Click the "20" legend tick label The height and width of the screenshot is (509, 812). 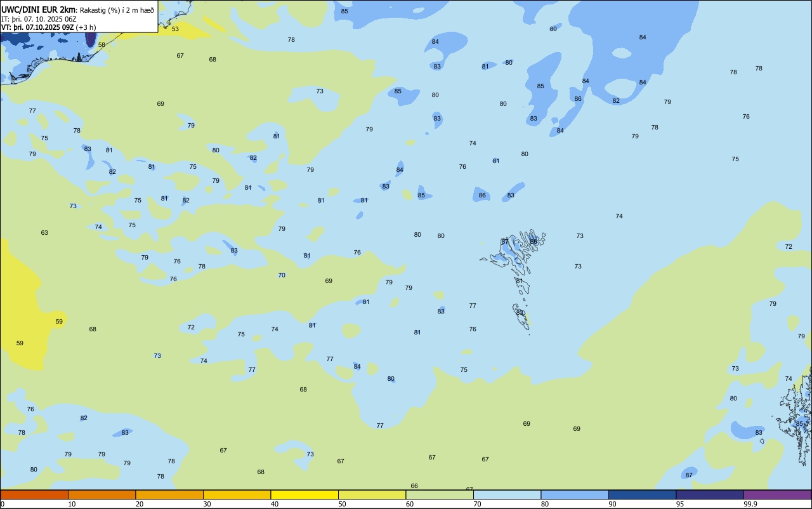pyautogui.click(x=140, y=504)
